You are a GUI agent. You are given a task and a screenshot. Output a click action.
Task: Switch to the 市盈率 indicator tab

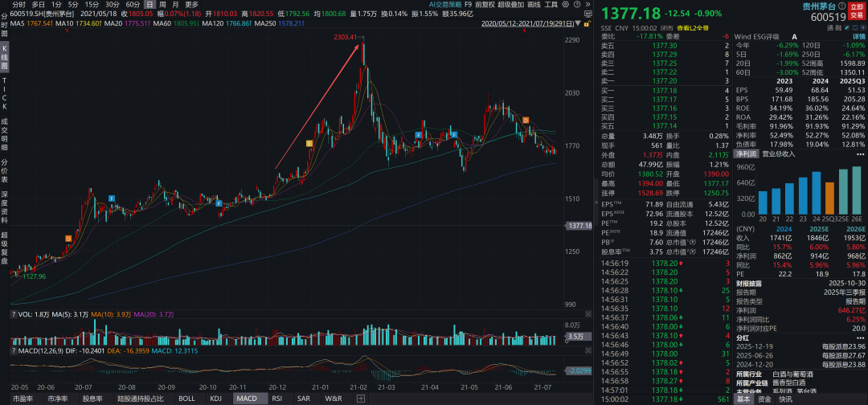[x=23, y=399]
